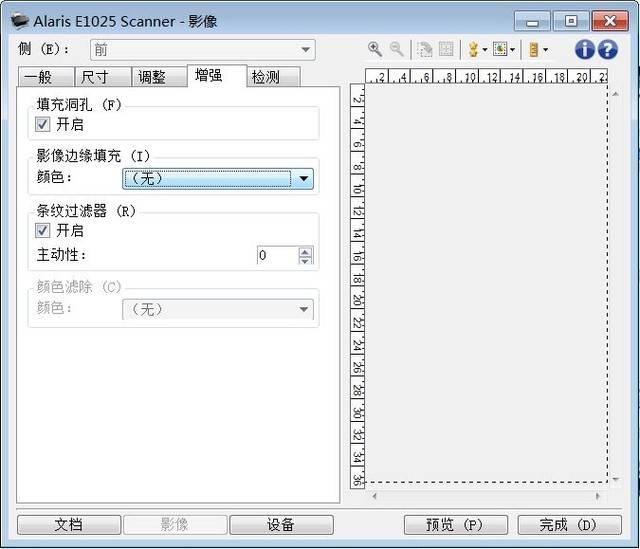
Task: Open the blue question mark Help icon
Action: [x=607, y=49]
